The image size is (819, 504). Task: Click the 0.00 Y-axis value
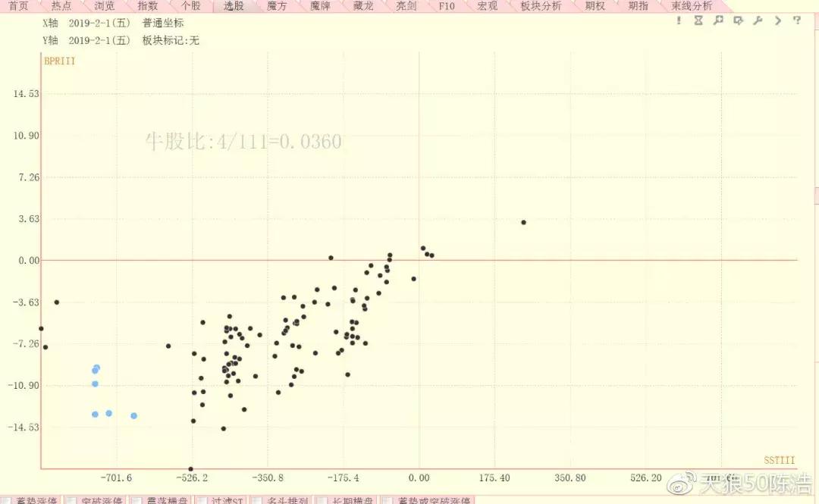tap(29, 261)
